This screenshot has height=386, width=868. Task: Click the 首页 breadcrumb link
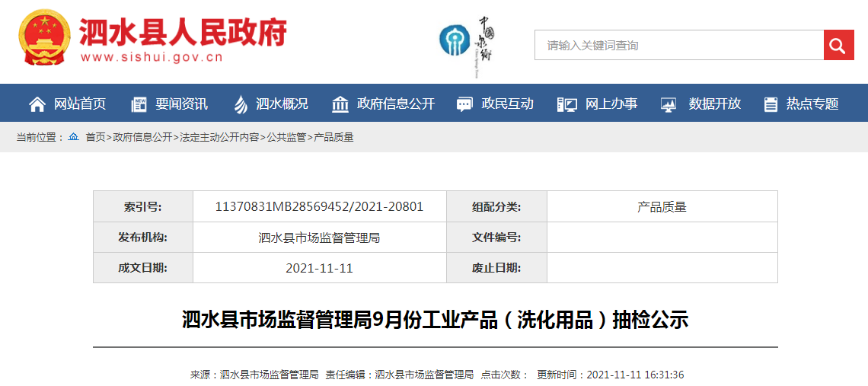pyautogui.click(x=95, y=138)
